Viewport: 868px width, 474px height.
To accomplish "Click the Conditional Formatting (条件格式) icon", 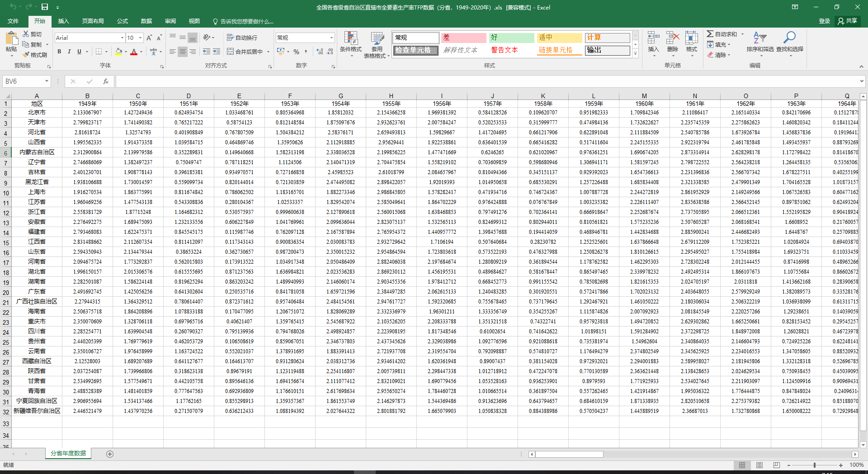I will 350,39.
